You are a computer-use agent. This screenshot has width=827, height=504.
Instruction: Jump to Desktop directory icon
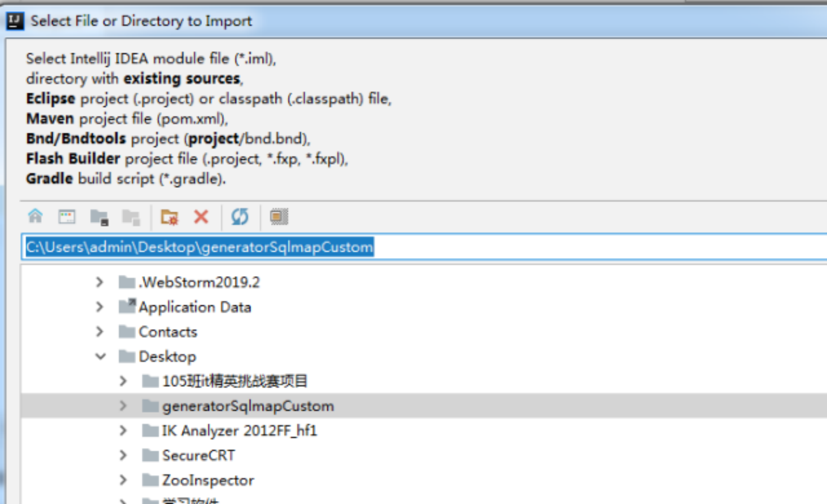coord(66,217)
